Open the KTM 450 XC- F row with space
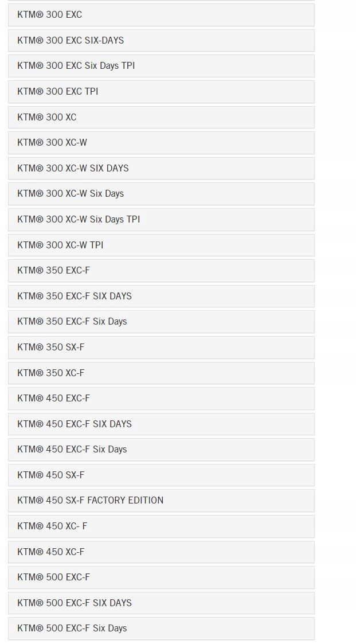 click(x=161, y=526)
